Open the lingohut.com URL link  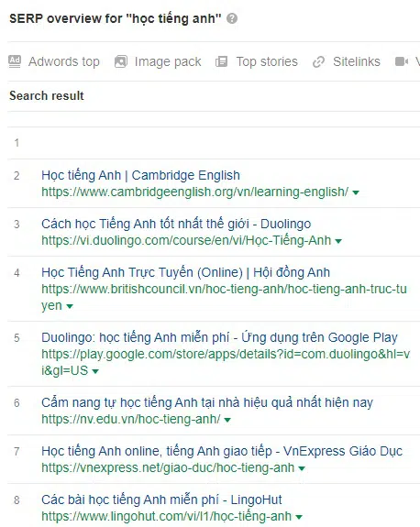pos(167,516)
